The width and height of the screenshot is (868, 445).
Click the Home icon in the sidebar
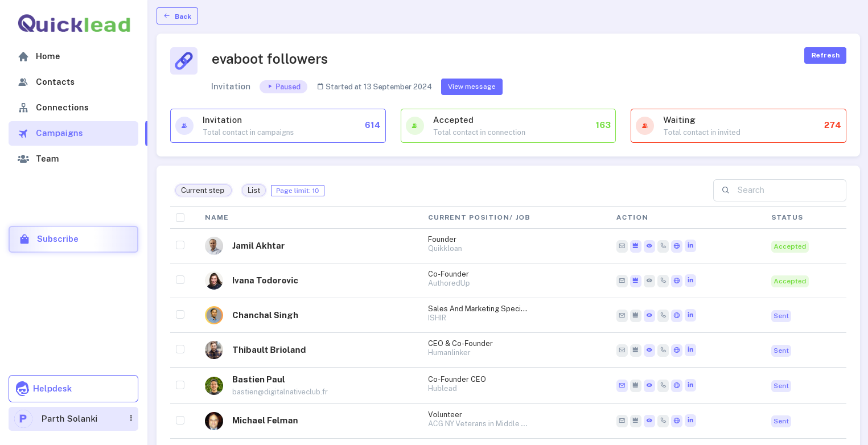pos(23,56)
